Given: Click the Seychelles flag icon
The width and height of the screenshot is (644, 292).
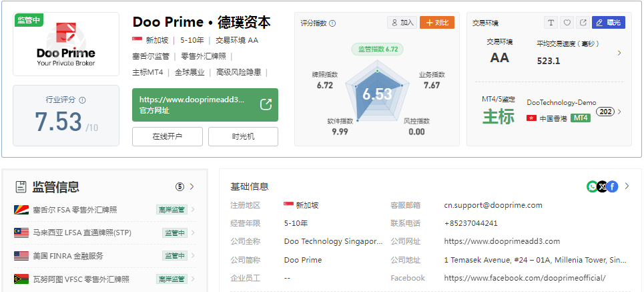Looking at the screenshot, I should 21,210.
